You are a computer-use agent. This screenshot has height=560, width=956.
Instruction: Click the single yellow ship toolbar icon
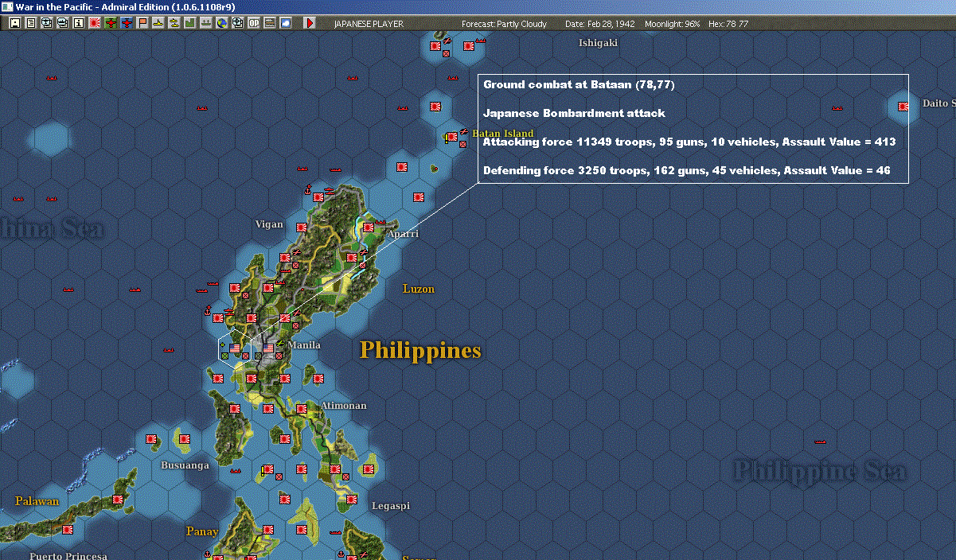coord(158,23)
